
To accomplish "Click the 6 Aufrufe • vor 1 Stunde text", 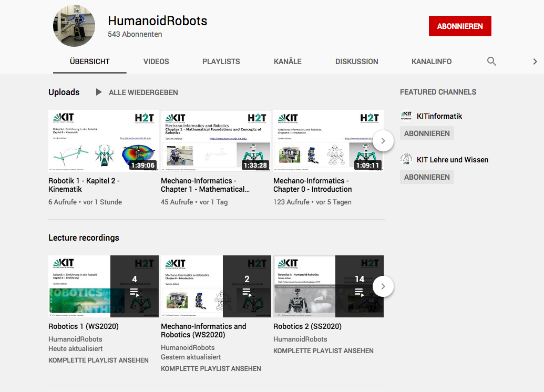I will [x=85, y=202].
